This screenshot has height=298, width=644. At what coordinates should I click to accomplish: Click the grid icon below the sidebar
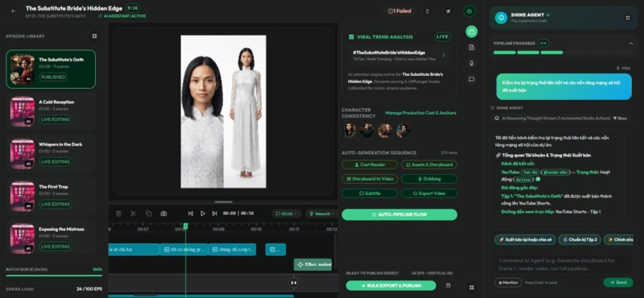pyautogui.click(x=471, y=288)
